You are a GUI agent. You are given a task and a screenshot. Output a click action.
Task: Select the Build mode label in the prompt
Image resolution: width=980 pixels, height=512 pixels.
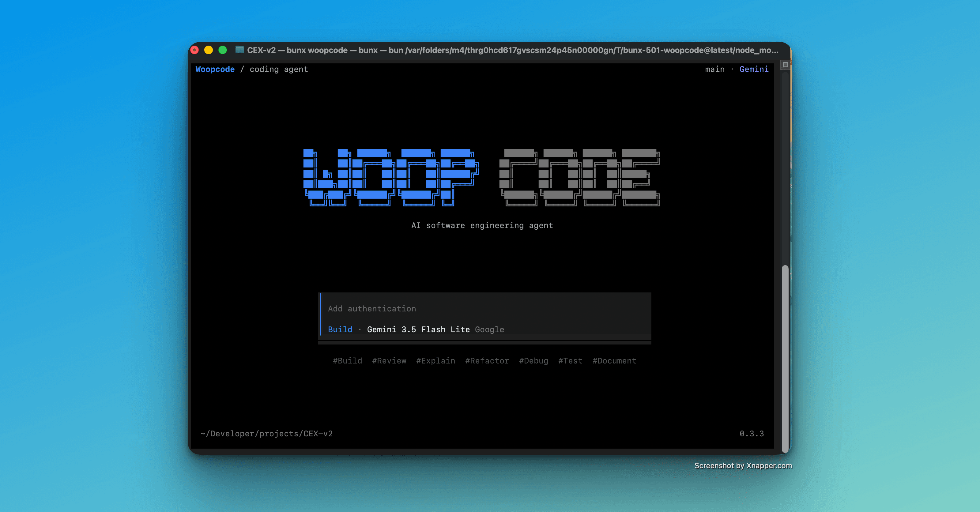(340, 329)
